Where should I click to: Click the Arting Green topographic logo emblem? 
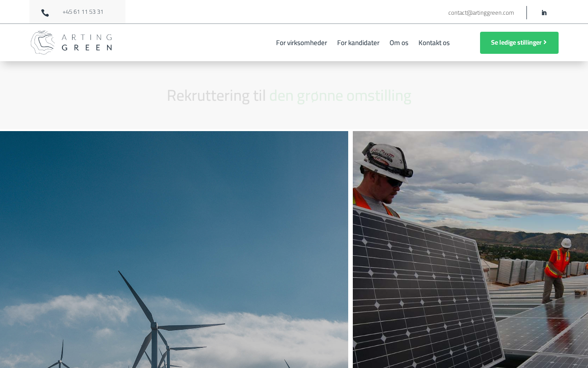(43, 42)
